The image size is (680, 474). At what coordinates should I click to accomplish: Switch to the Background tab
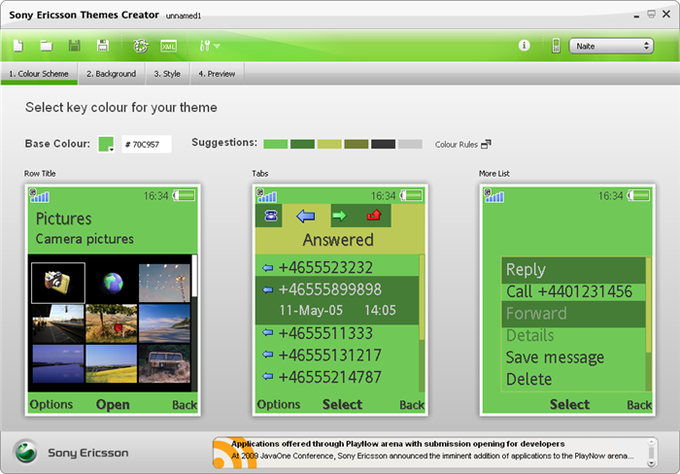tap(111, 74)
